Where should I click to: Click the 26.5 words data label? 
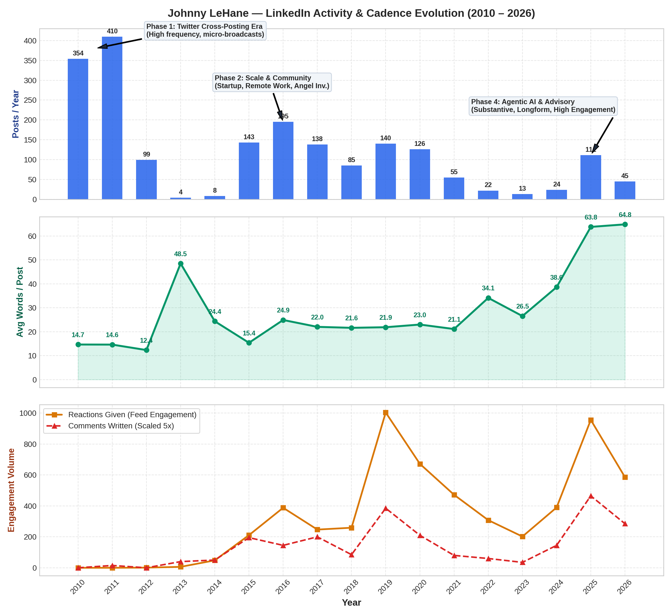click(x=522, y=307)
